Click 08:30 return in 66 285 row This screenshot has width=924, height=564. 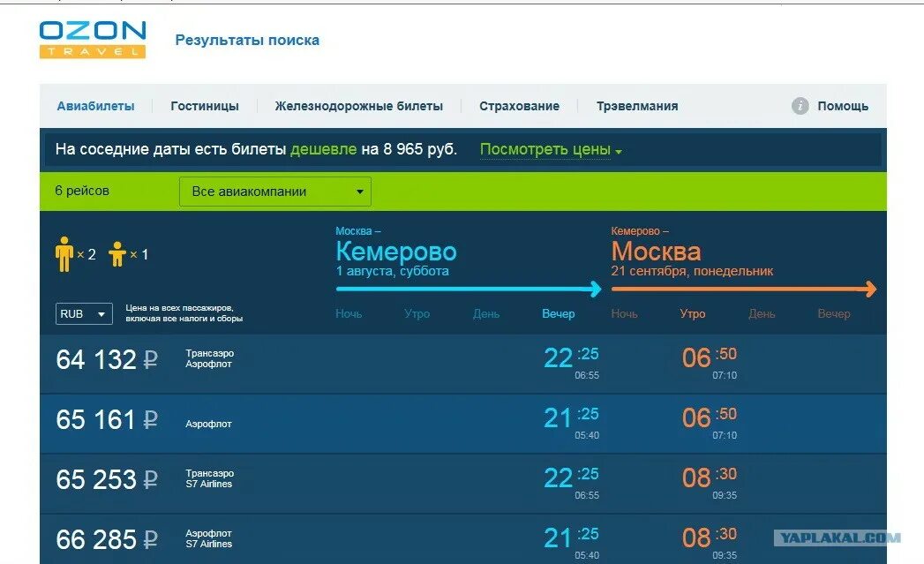[710, 538]
